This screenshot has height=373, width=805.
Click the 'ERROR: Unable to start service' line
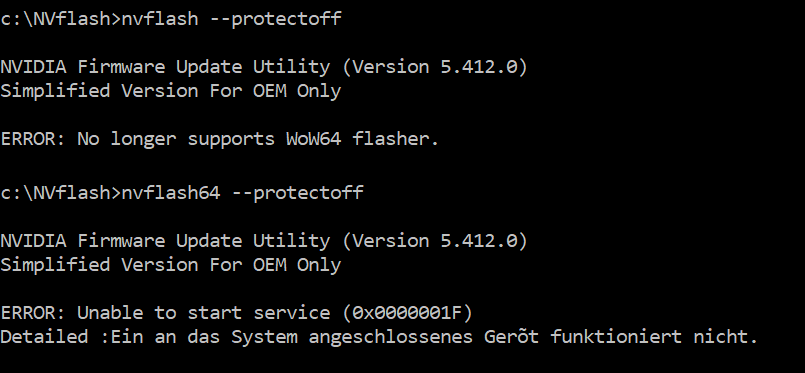(x=165, y=313)
